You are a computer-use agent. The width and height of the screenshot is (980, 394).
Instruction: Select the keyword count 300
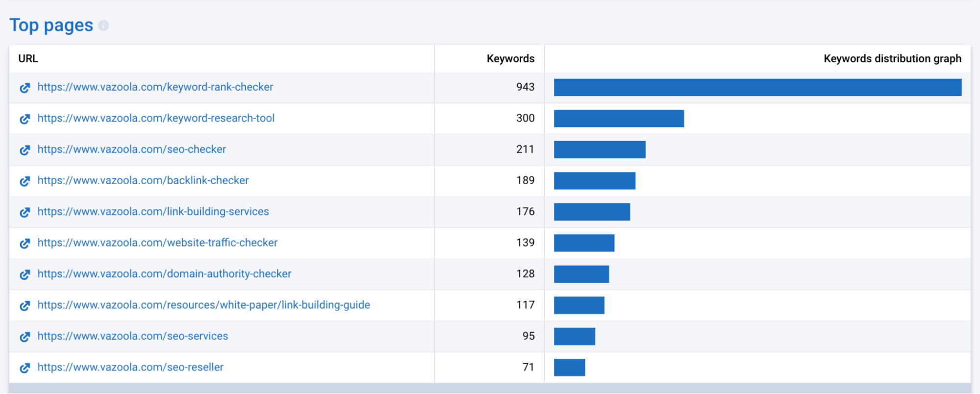click(525, 118)
